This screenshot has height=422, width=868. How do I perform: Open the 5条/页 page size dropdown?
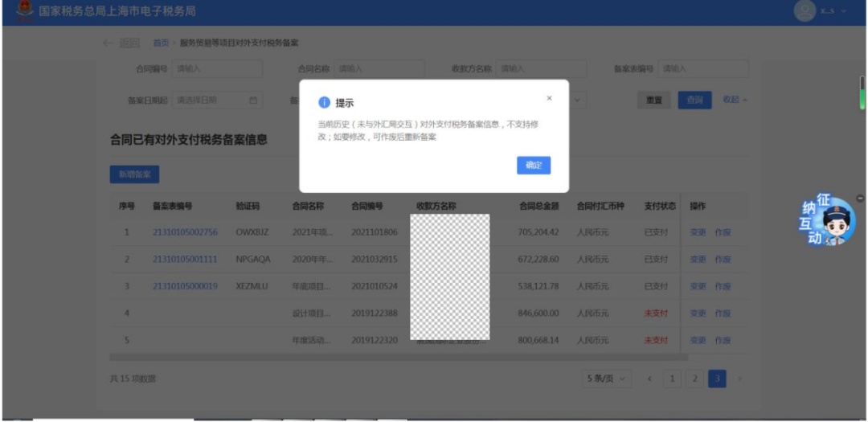coord(606,379)
